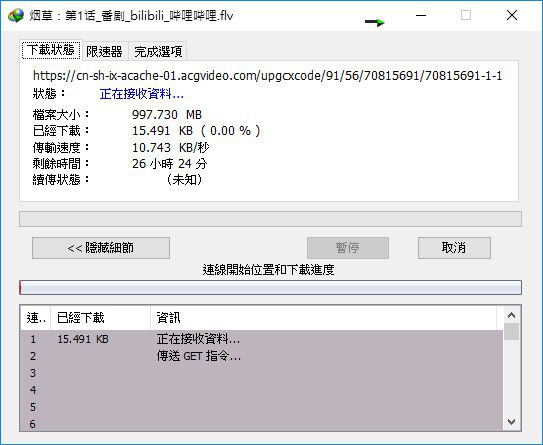The width and height of the screenshot is (543, 445).
Task: Click the scroll up arrow in connection list
Action: (511, 315)
